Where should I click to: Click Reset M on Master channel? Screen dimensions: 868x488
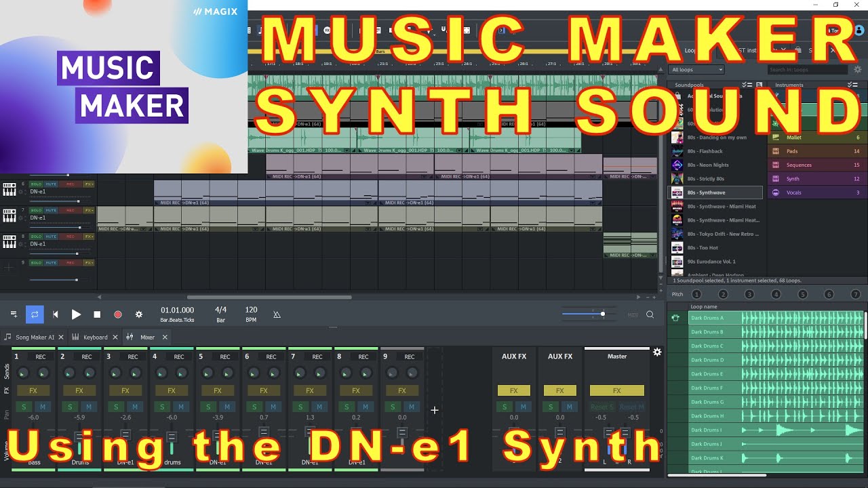point(631,407)
